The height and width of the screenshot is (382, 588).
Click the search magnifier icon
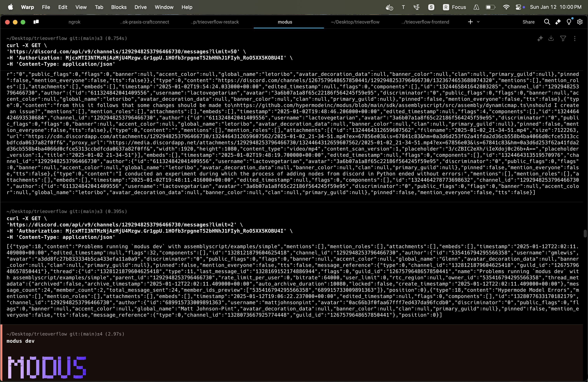[x=547, y=22]
